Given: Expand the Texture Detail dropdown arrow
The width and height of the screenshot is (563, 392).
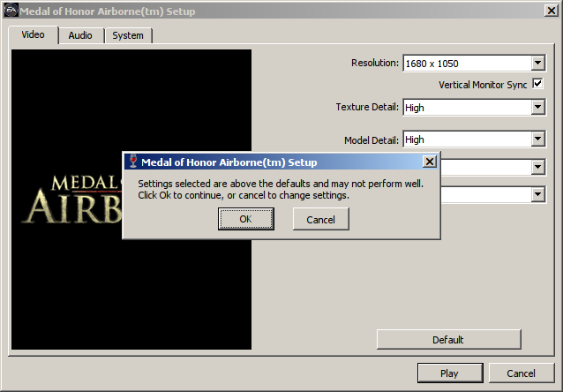Looking at the screenshot, I should coord(537,107).
